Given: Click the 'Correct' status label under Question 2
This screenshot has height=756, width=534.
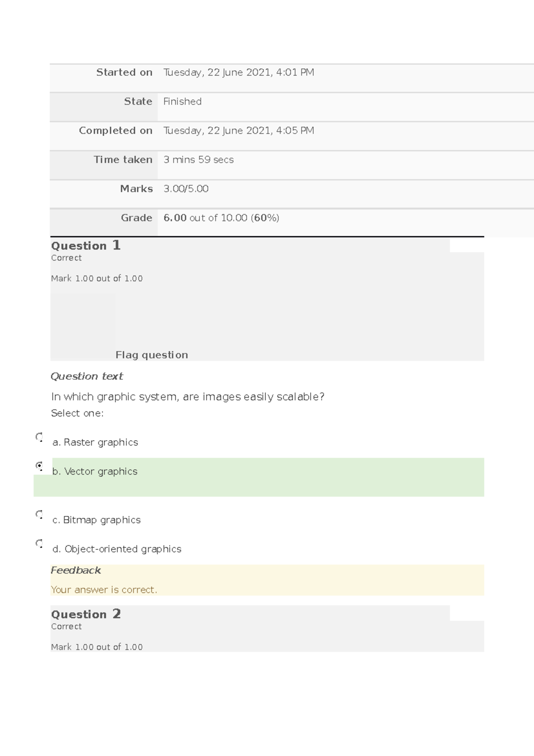Looking at the screenshot, I should tap(66, 626).
